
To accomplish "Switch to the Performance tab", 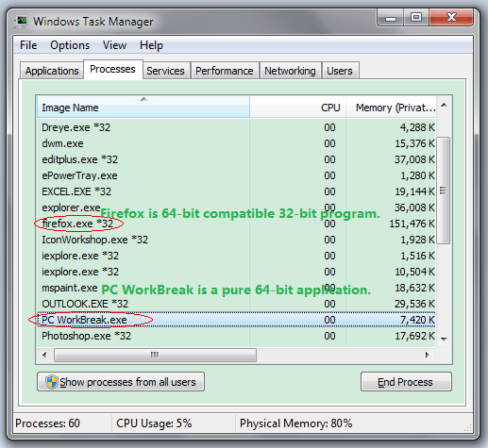I will (225, 71).
